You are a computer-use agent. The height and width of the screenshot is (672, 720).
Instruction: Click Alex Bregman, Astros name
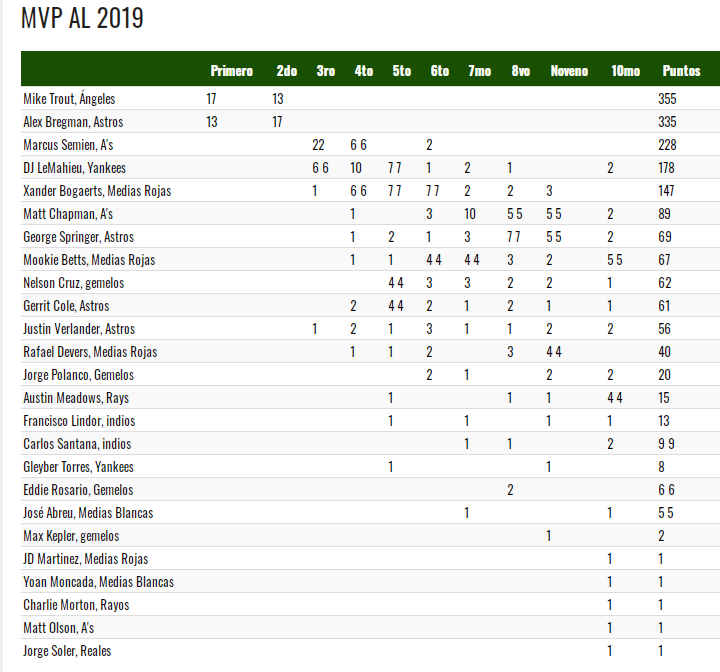(x=73, y=122)
